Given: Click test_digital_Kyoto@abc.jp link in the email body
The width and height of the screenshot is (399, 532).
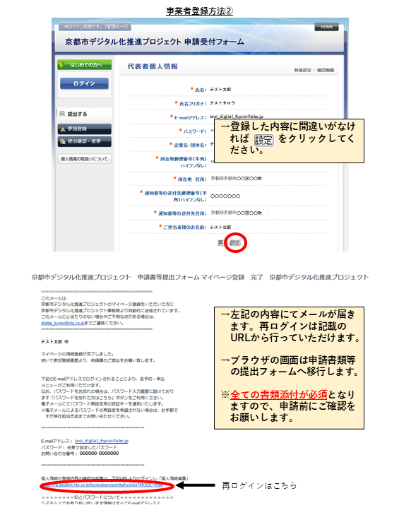Looking at the screenshot, I should [102, 441].
